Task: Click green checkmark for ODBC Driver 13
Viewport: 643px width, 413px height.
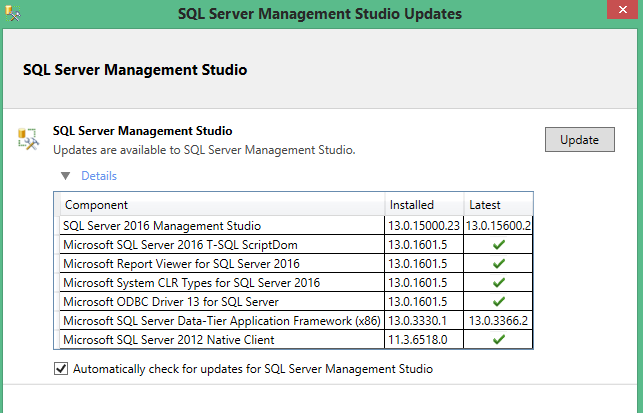Action: pos(499,302)
